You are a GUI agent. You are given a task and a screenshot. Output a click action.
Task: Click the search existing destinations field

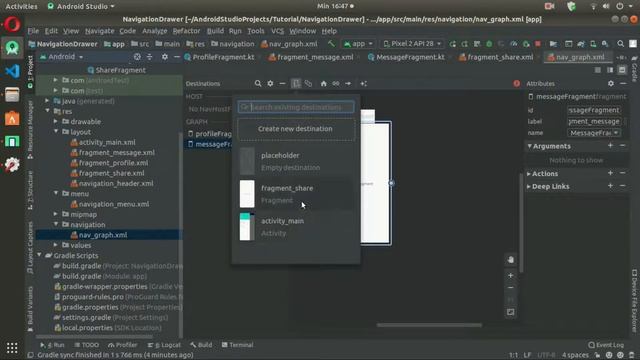tap(296, 107)
